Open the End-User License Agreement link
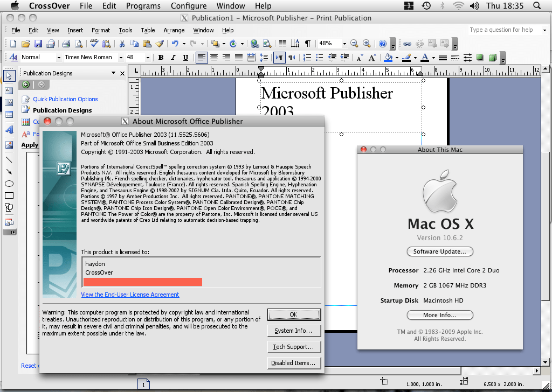 coord(130,295)
